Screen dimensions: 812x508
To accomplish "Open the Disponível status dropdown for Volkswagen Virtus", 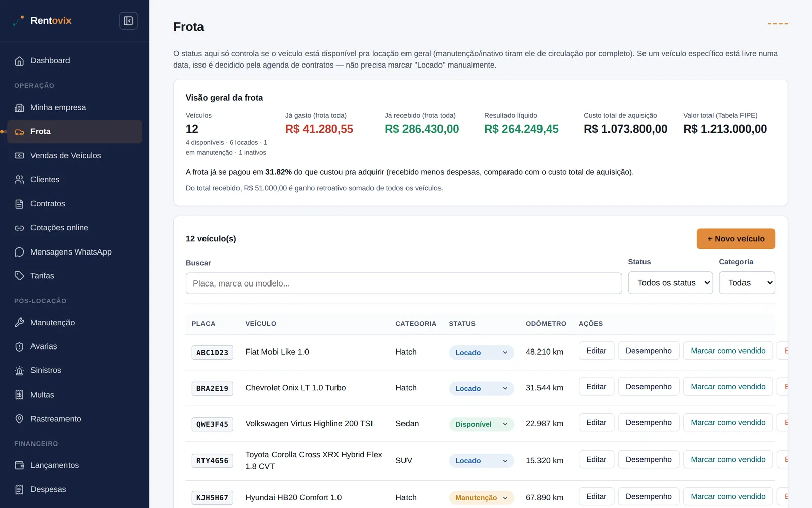I will pyautogui.click(x=481, y=424).
